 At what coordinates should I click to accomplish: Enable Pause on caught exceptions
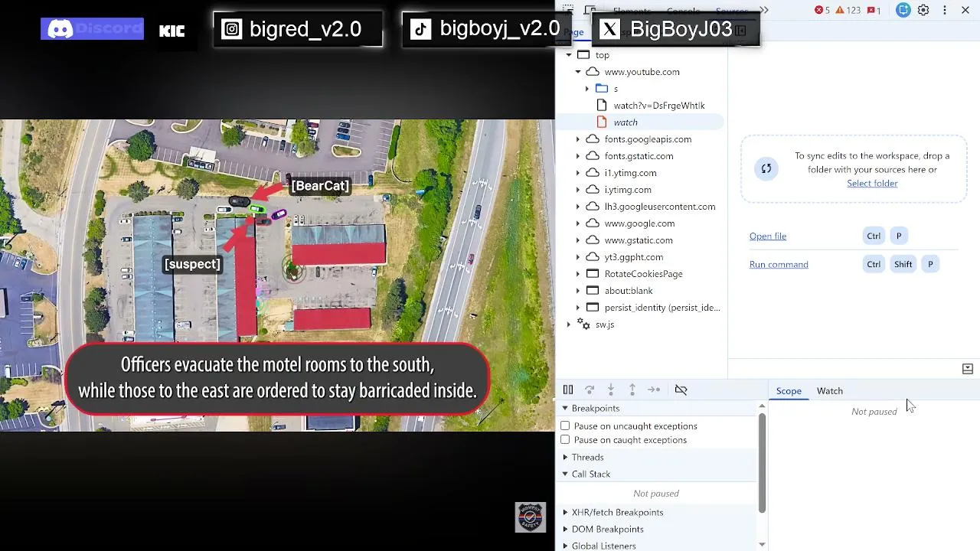[565, 439]
